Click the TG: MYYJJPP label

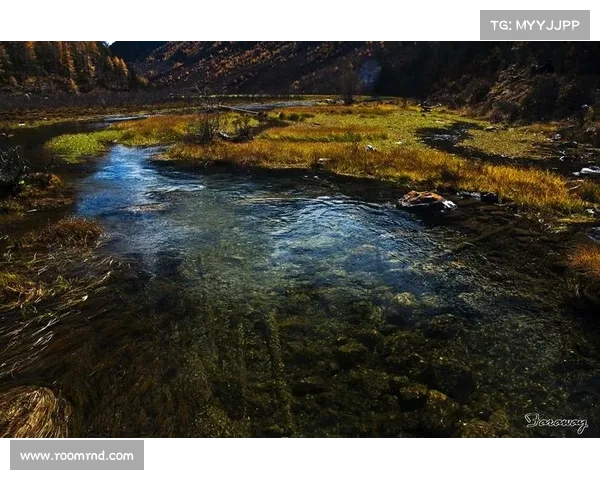(x=535, y=25)
